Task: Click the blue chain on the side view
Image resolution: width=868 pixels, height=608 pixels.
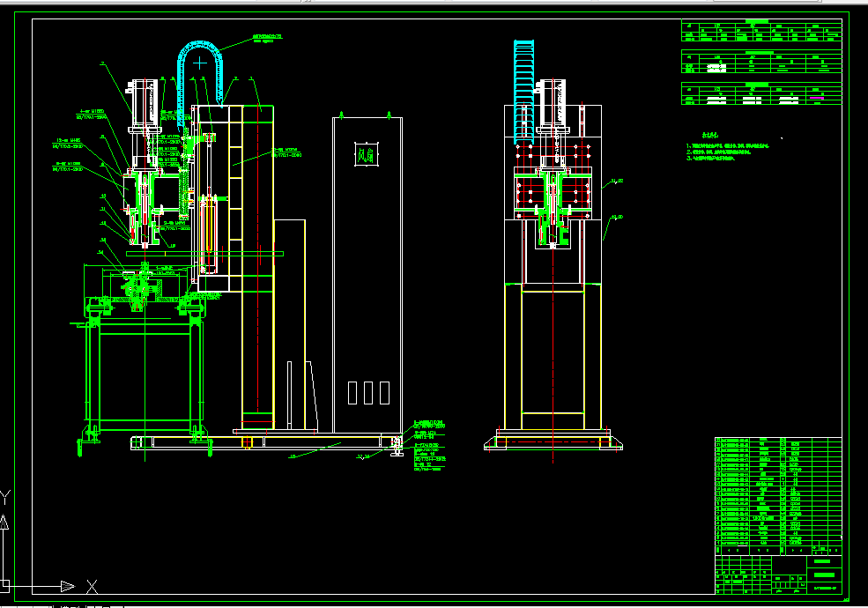Action: click(525, 79)
